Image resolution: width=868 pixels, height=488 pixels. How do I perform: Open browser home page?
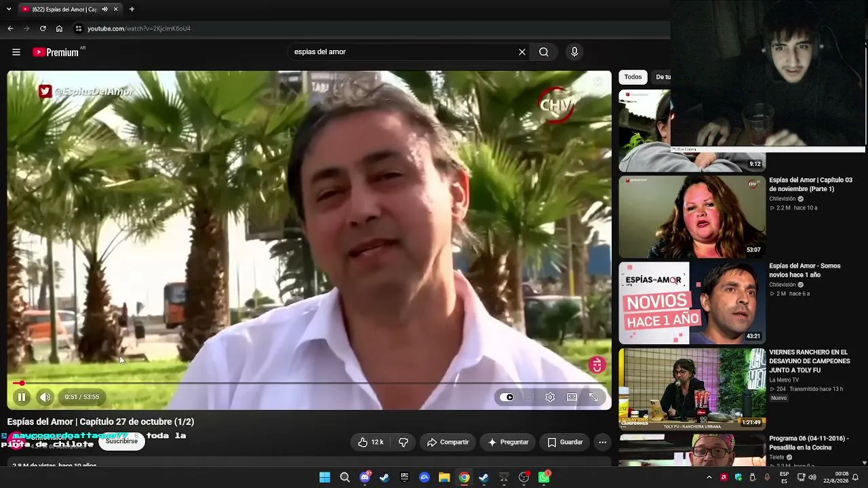(59, 28)
